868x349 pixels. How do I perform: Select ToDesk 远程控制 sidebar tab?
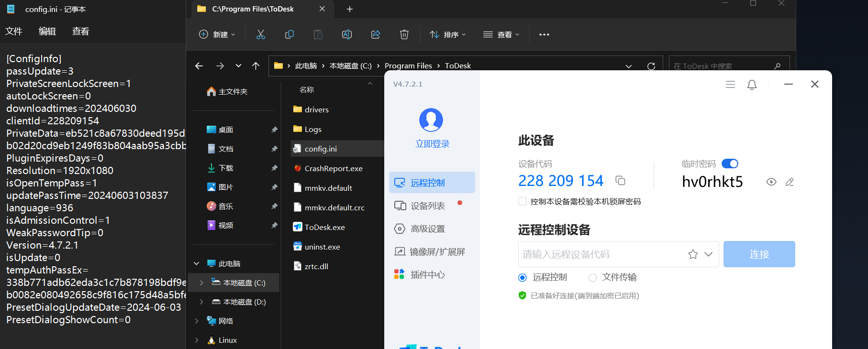coord(432,183)
